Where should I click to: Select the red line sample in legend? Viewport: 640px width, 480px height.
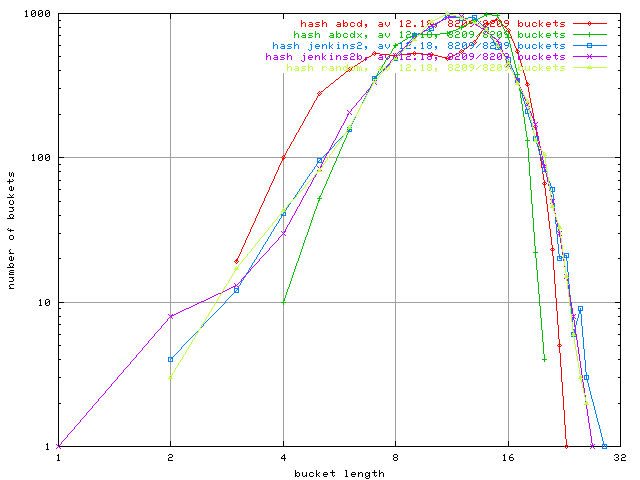click(x=589, y=24)
